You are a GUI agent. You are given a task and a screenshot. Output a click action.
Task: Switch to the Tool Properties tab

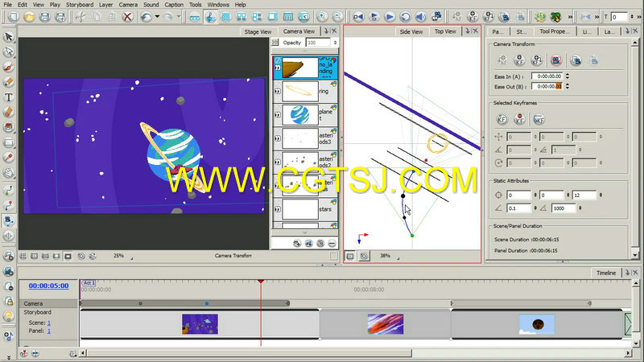coord(554,31)
